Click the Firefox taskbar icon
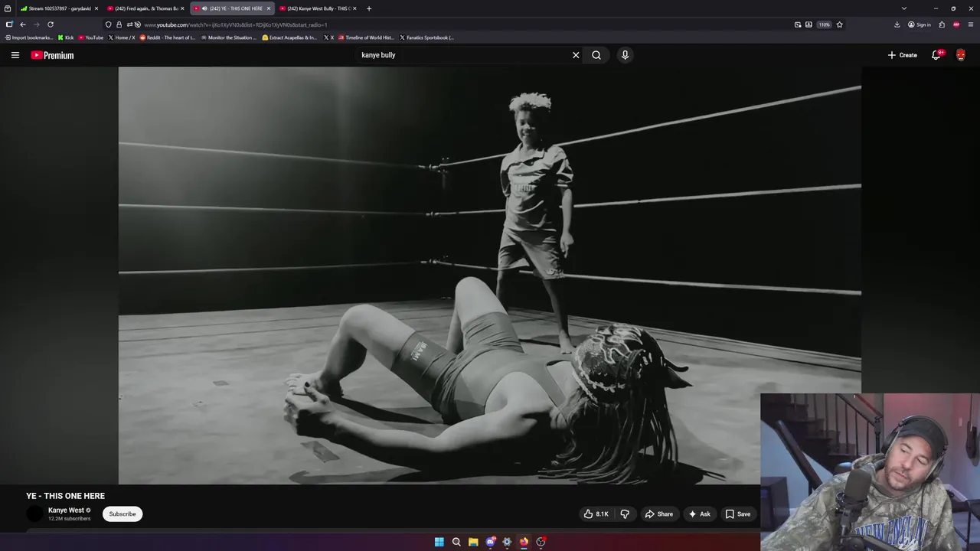The height and width of the screenshot is (551, 980). click(524, 542)
